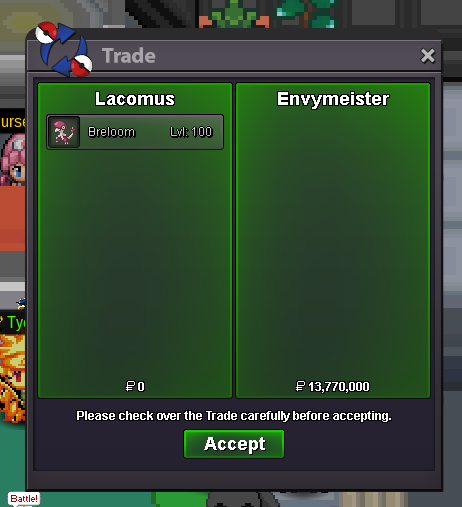The height and width of the screenshot is (507, 462).
Task: Close the Trade window with the X
Action: pos(428,56)
